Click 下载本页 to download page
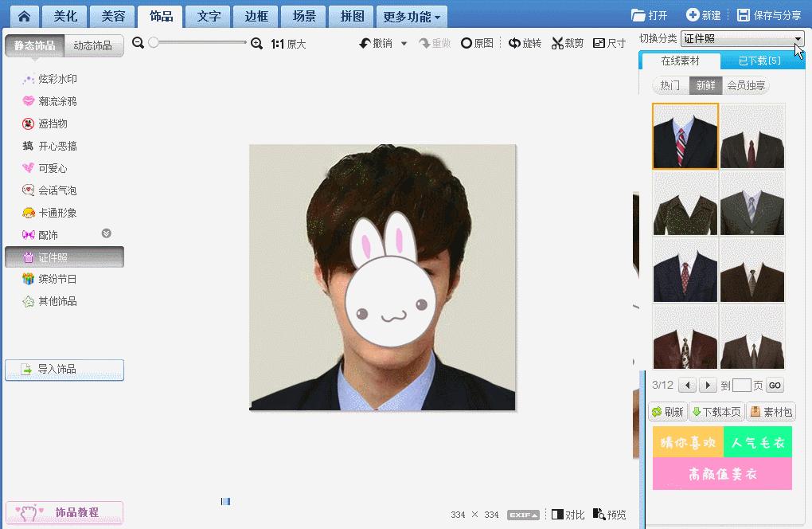The width and height of the screenshot is (812, 529). point(716,412)
